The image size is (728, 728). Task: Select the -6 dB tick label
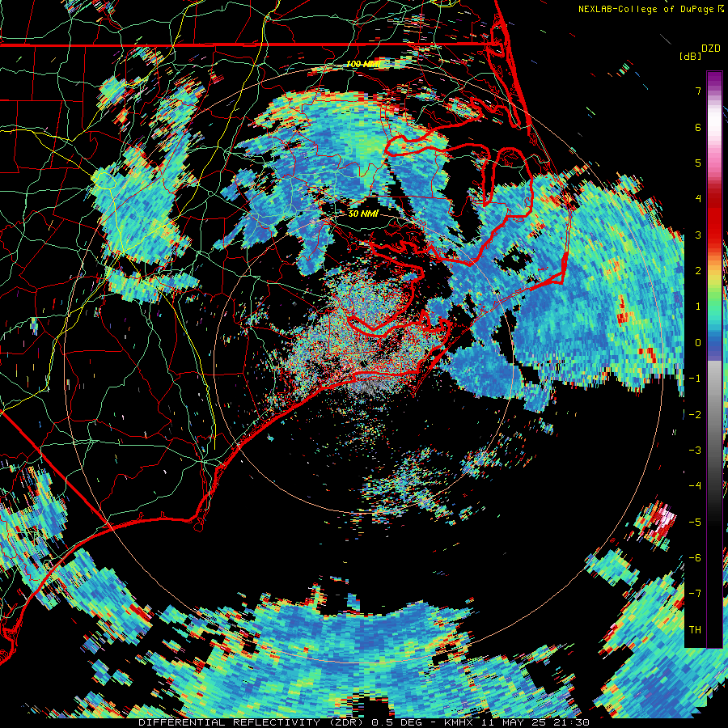[x=695, y=558]
